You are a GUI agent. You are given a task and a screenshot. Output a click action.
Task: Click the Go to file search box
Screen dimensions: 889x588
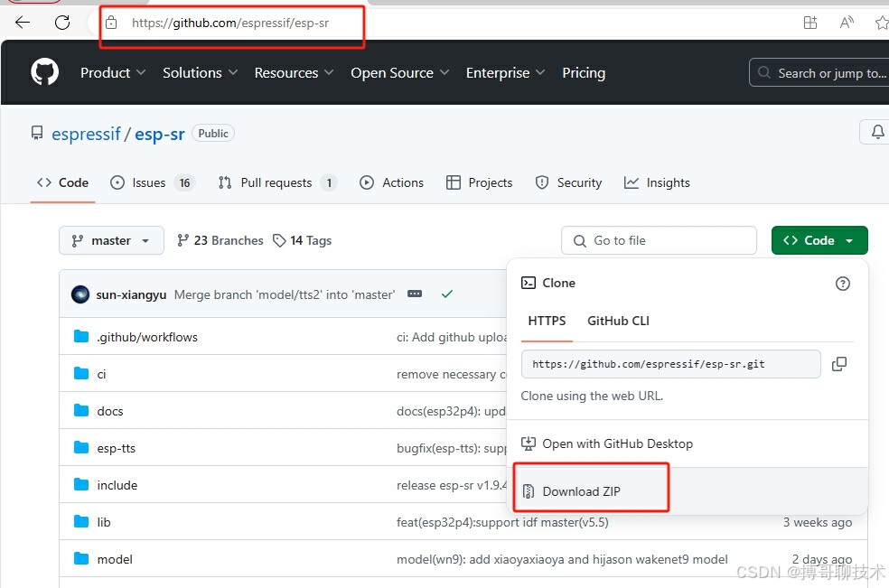pos(659,240)
